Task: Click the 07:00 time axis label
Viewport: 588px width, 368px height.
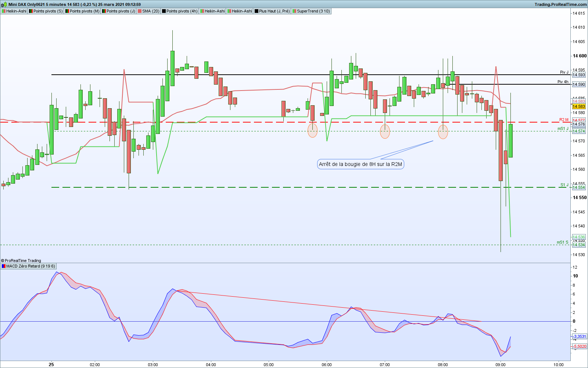Action: tap(385, 365)
